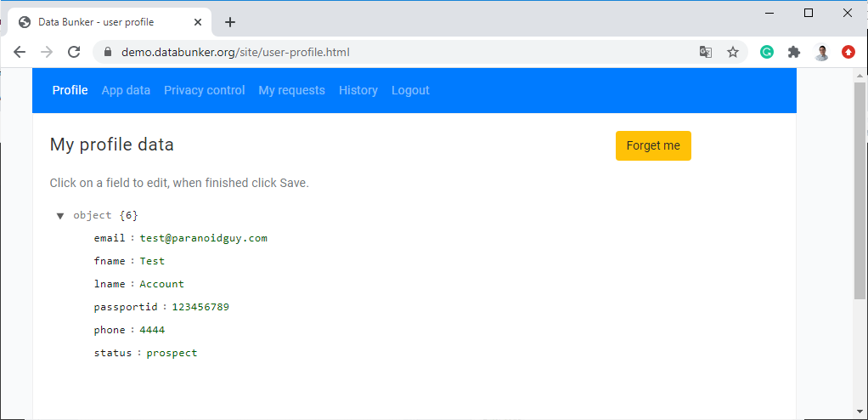Open the Profile nav item
This screenshot has height=420, width=868.
pyautogui.click(x=70, y=90)
